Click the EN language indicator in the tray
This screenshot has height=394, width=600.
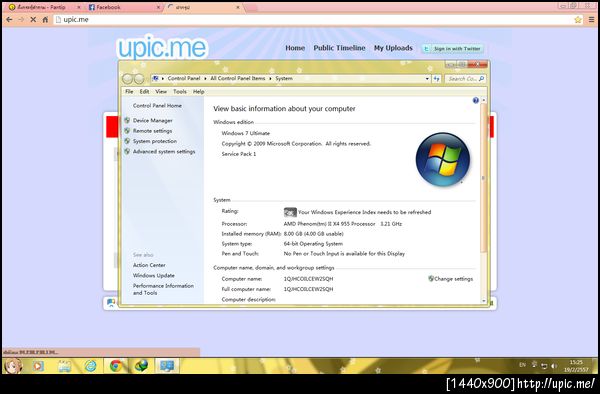[x=522, y=365]
